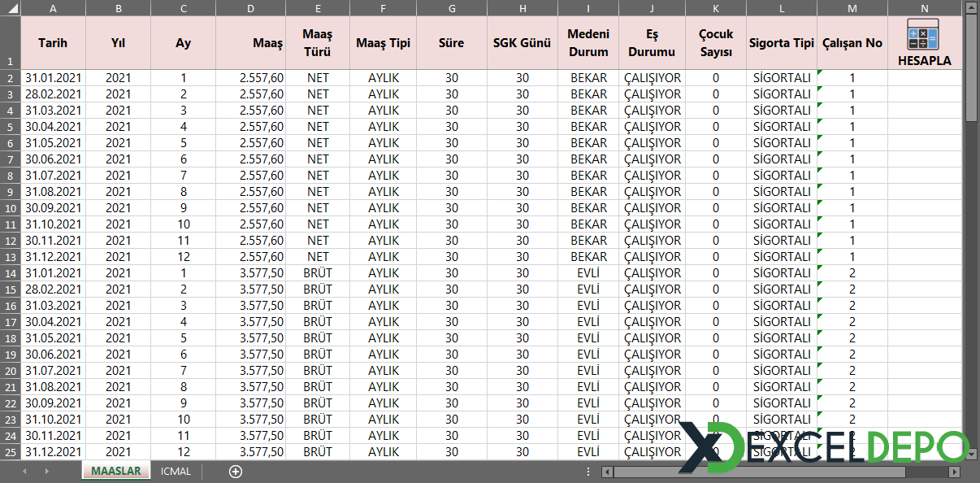Click the Yıl header cell
The image size is (980, 483).
point(118,42)
